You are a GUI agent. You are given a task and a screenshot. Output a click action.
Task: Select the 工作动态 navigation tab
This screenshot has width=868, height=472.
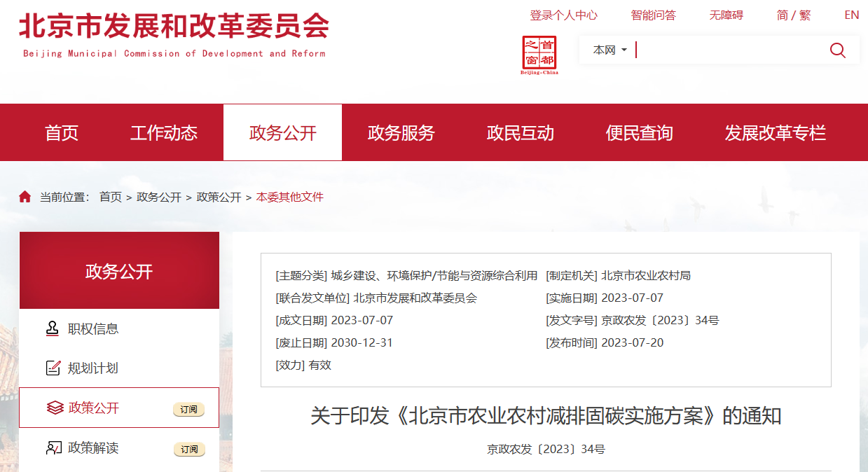pos(164,133)
